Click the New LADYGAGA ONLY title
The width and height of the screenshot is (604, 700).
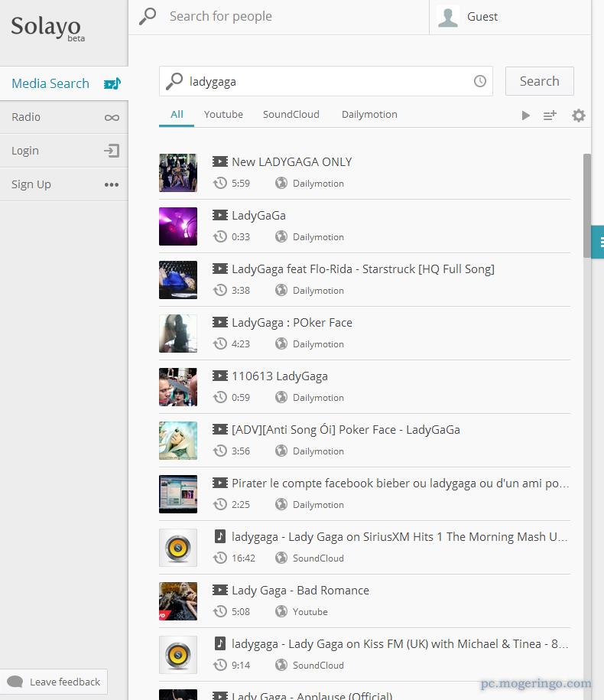tap(292, 162)
